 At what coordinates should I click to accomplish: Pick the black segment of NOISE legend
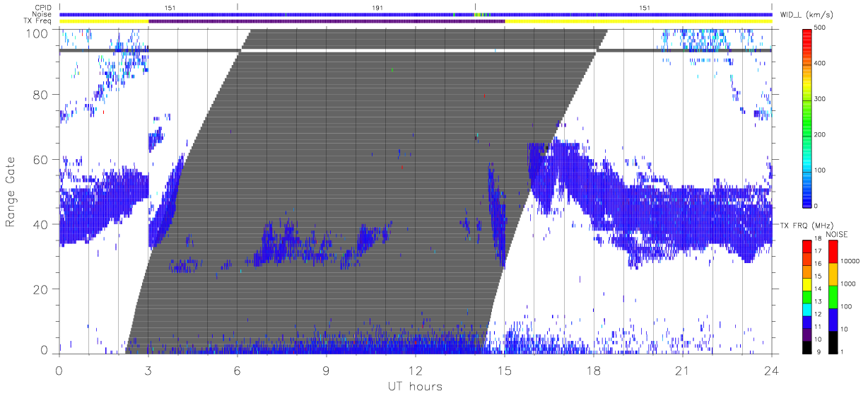click(833, 341)
